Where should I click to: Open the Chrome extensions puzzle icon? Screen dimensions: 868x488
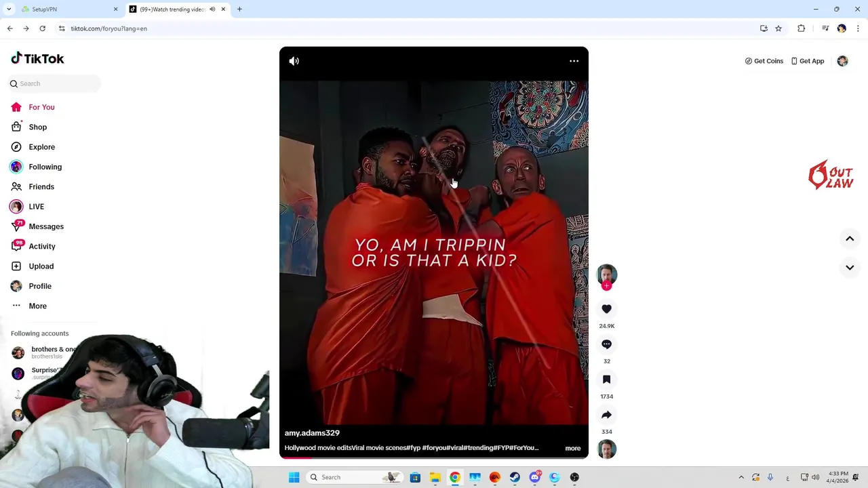click(x=802, y=28)
